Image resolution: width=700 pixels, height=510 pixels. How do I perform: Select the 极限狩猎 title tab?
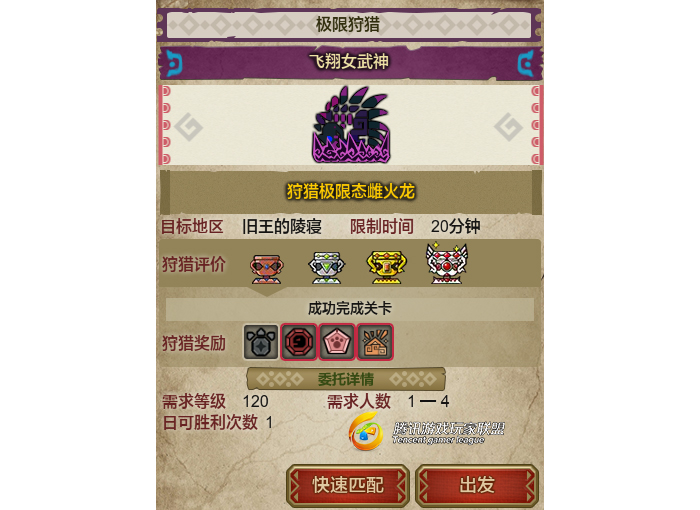click(349, 25)
